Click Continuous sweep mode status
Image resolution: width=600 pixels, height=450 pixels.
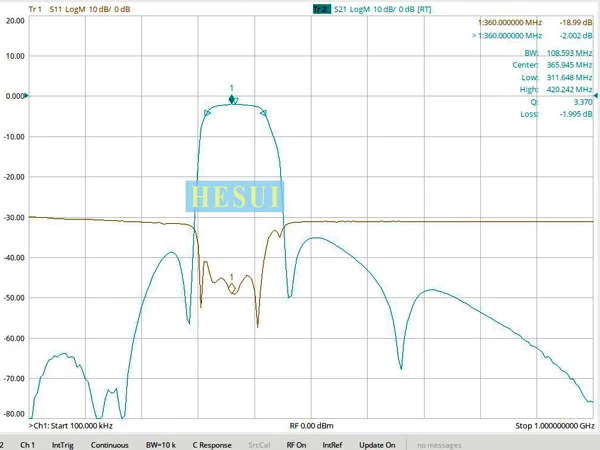tap(109, 445)
